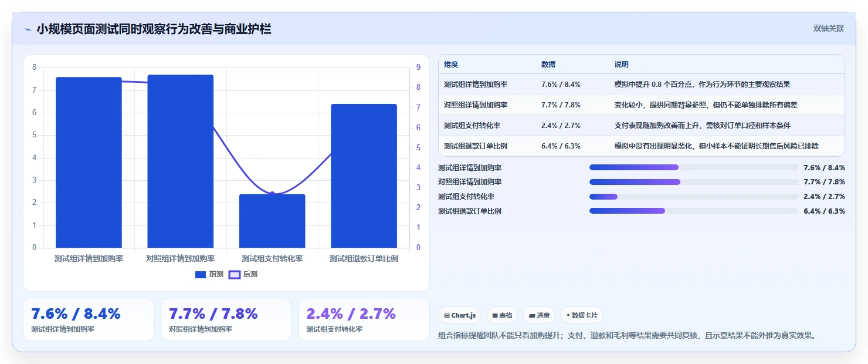This screenshot has height=364, width=868.
Task: Click 测试组详情到加购率 in the table's first row
Action: (x=476, y=85)
